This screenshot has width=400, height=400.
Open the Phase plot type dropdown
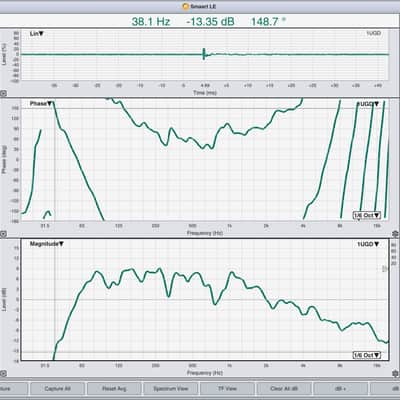41,104
